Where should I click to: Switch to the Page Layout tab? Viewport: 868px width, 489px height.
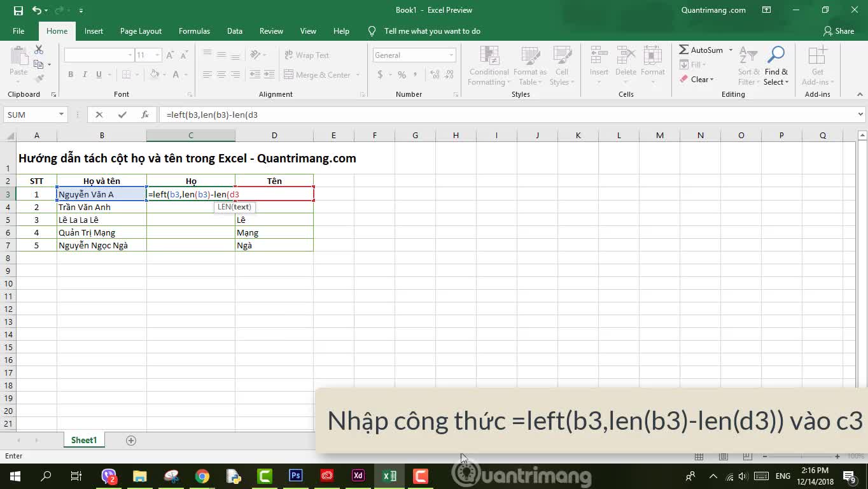(x=141, y=31)
